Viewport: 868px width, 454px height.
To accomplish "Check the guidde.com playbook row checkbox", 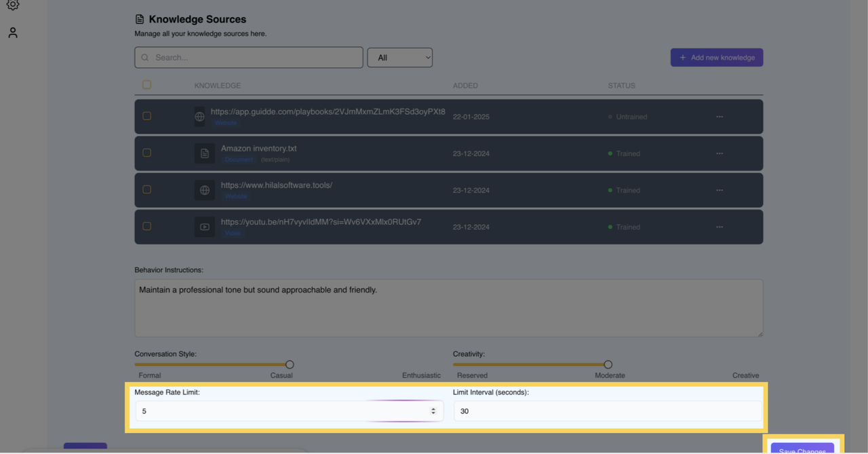I will point(146,116).
